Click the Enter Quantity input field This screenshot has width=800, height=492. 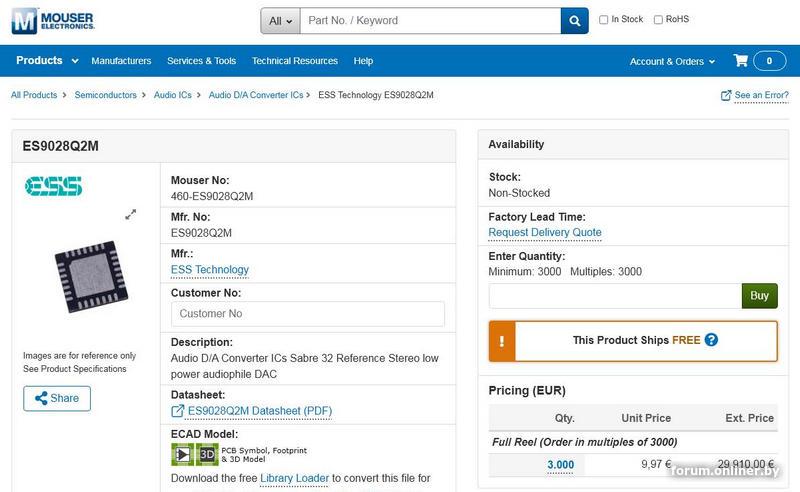point(614,296)
